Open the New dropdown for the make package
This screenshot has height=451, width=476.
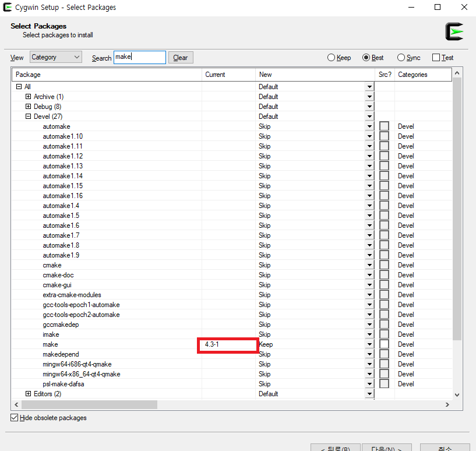tap(369, 344)
